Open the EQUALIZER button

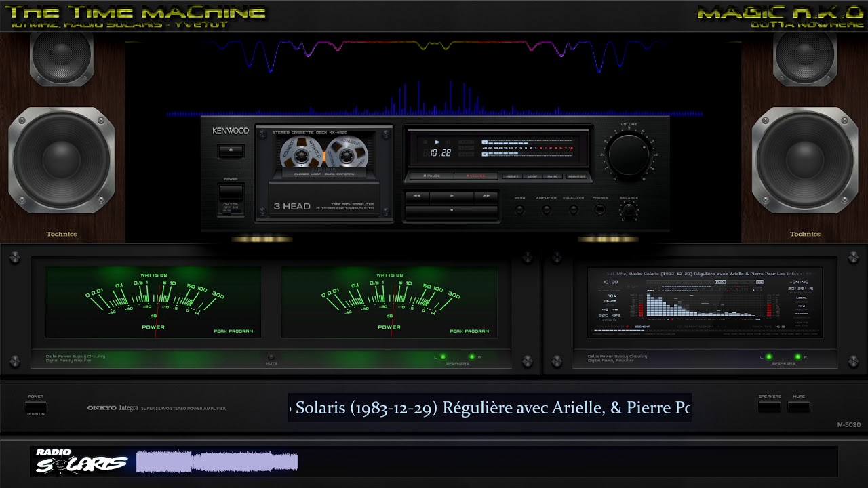click(573, 210)
